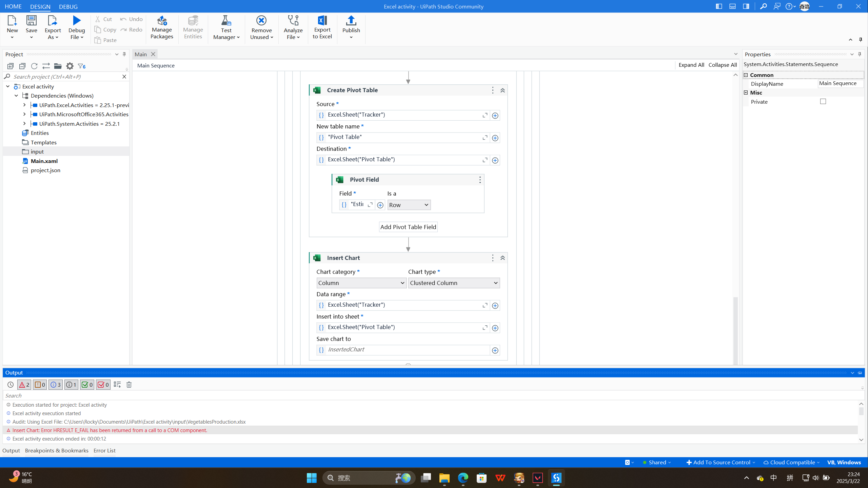Click Expand All in Project panel toolbar

[x=11, y=66]
